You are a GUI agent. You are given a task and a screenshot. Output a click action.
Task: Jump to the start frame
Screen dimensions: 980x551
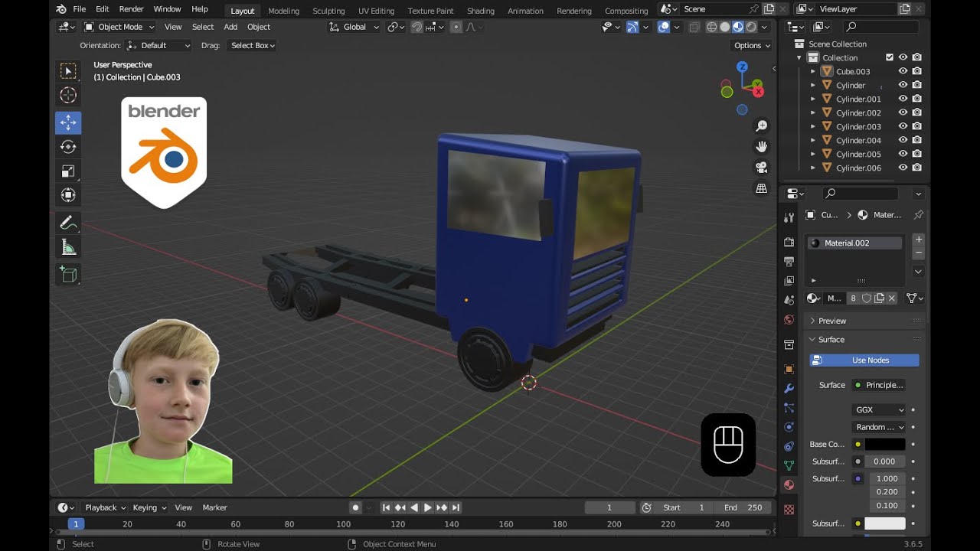(x=387, y=507)
